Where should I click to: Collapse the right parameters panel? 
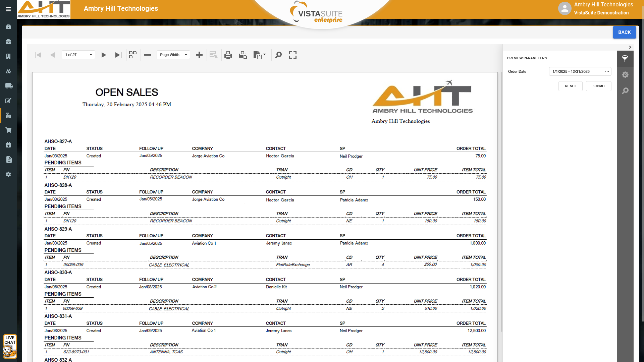pyautogui.click(x=630, y=47)
